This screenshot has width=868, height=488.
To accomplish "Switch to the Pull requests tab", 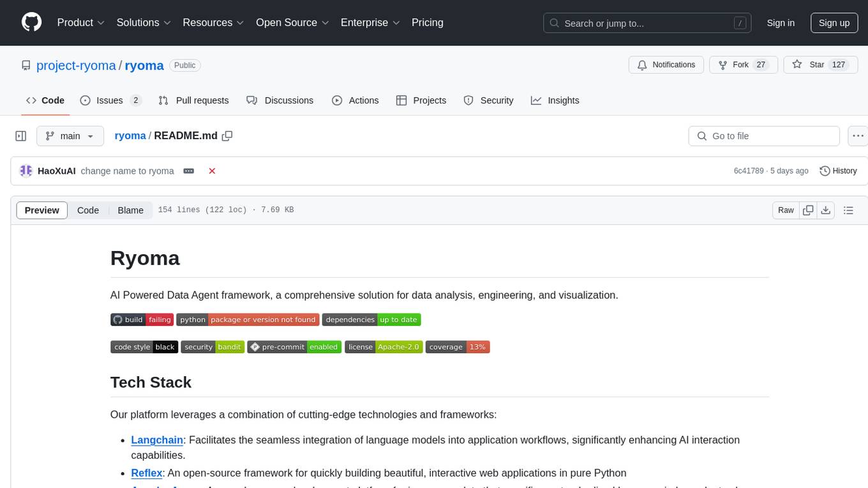I will (x=193, y=100).
